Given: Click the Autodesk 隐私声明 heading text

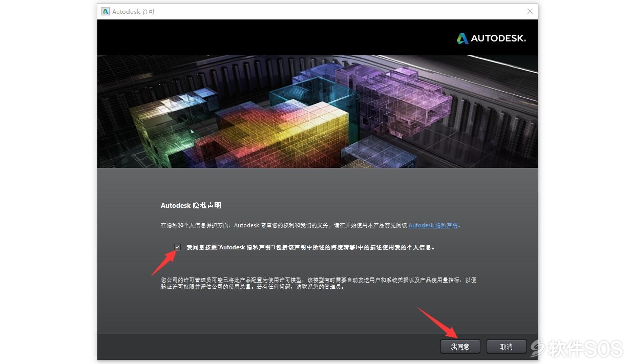Looking at the screenshot, I should pos(191,205).
